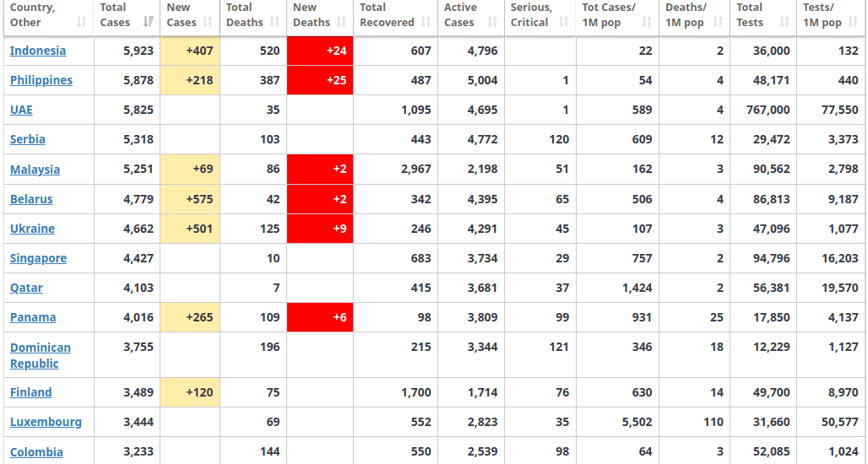Viewport: 868px width, 464px height.
Task: Select Finland's +120 new cases cell
Action: [190, 392]
